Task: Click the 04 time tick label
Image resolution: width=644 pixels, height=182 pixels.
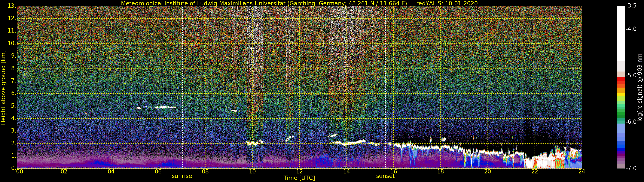Action: click(111, 172)
